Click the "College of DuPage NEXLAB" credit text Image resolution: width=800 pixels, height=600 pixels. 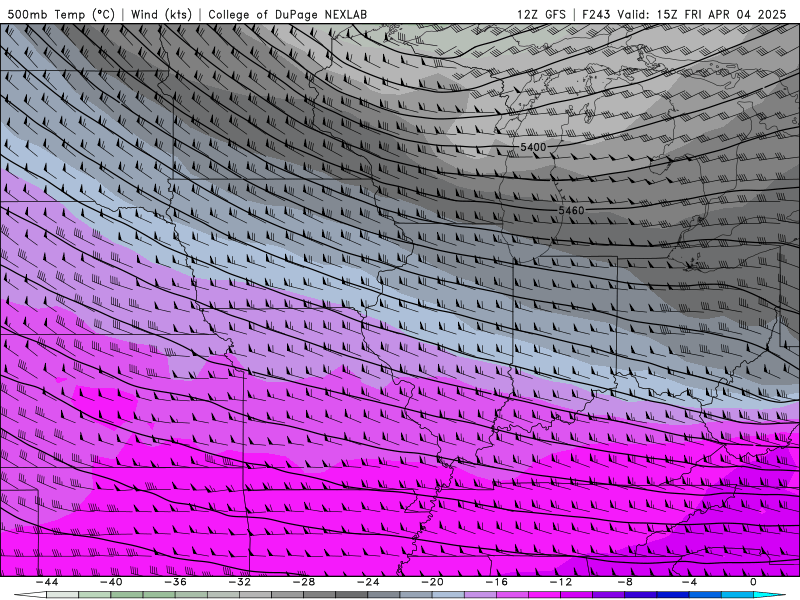(x=287, y=14)
